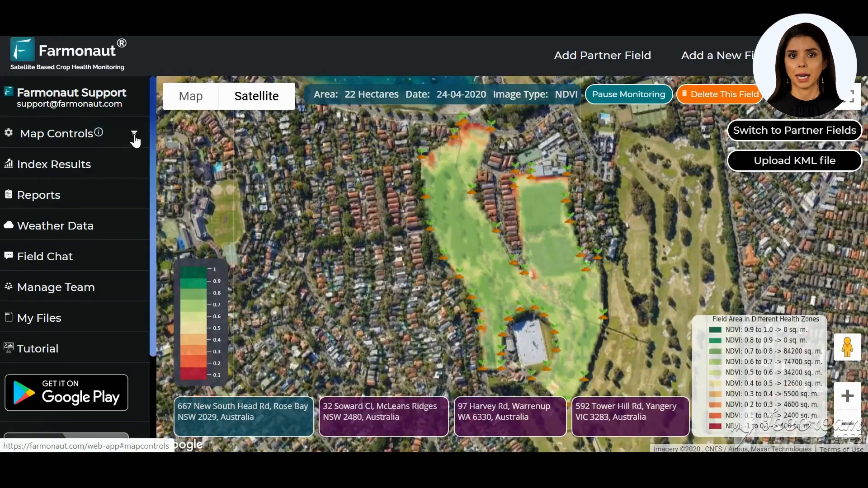Expand the Map Controls dropdown arrow
Viewport: 868px width, 488px height.
tap(134, 133)
